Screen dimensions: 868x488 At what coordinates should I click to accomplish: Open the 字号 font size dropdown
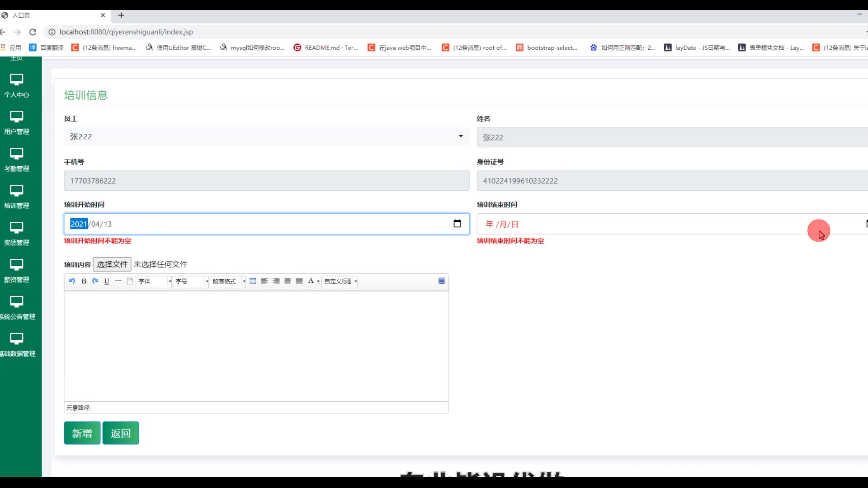(x=191, y=281)
